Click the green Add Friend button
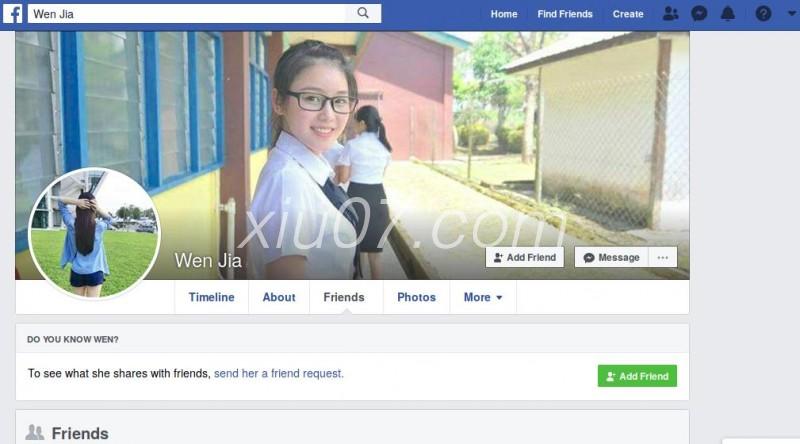 pos(637,376)
